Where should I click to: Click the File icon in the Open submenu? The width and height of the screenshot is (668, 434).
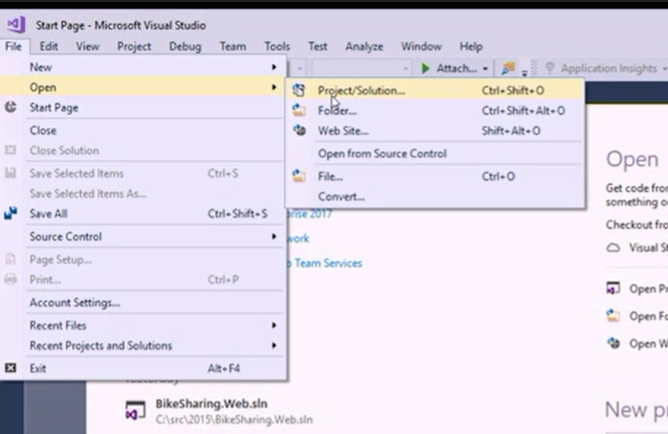(x=298, y=176)
